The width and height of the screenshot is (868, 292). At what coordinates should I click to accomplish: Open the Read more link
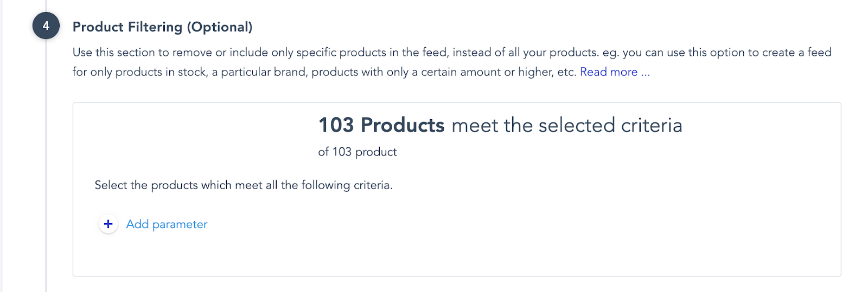coord(609,72)
